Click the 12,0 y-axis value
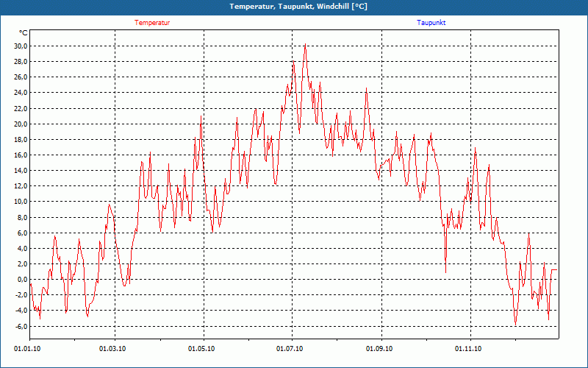 coord(21,186)
